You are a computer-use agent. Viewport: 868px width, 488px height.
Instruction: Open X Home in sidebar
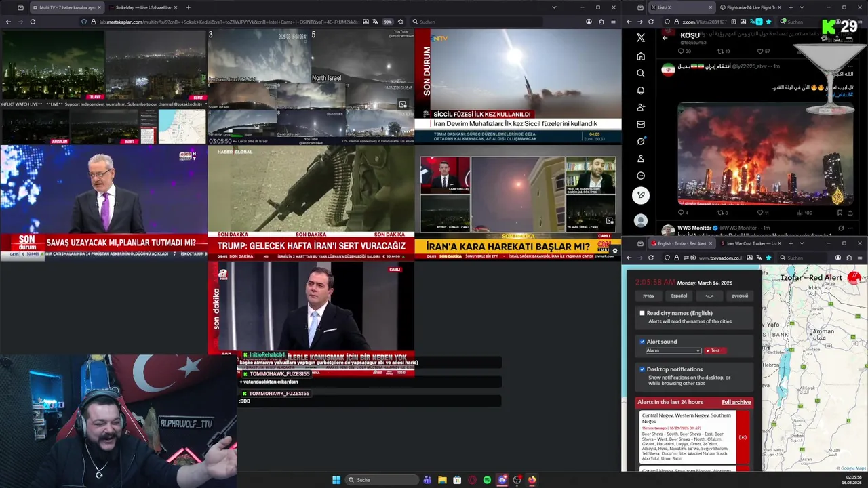[641, 56]
